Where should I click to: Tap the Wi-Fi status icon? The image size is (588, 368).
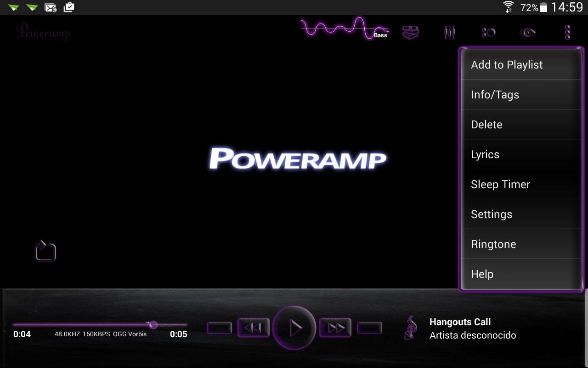pos(509,7)
